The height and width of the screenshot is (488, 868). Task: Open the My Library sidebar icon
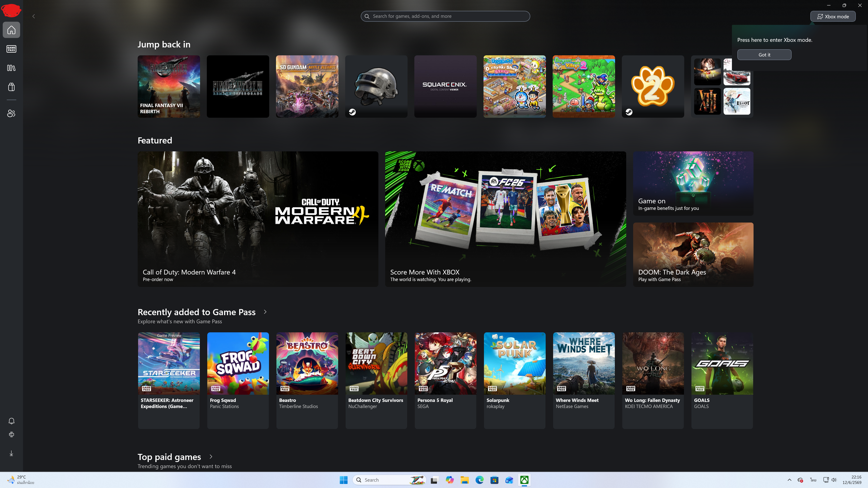coord(12,68)
